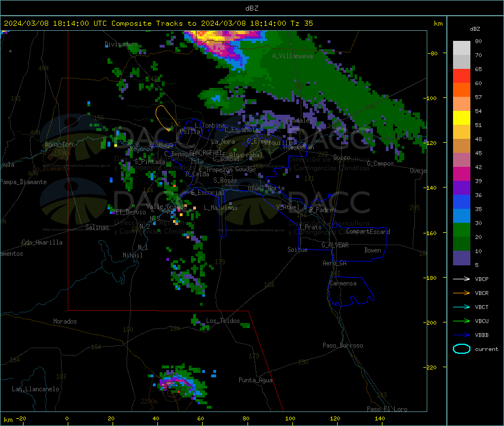504x426 pixels.
Task: Click the 'Nihuil' map label
Action: (132, 255)
